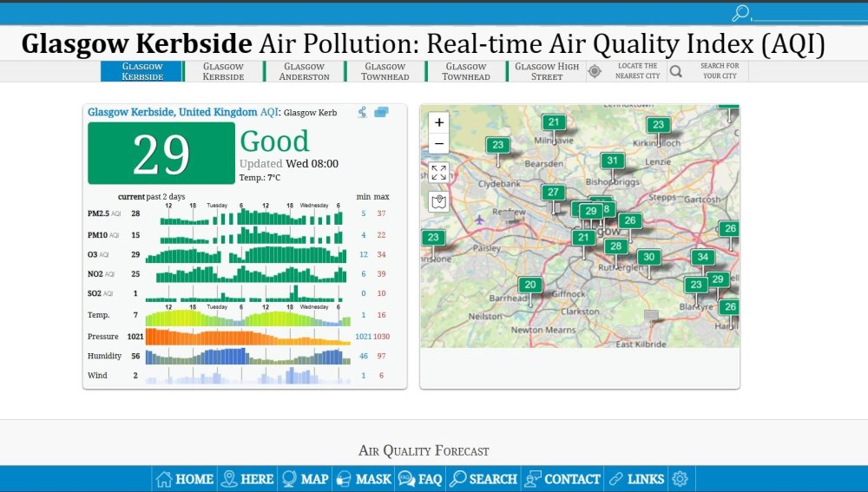Open the grey unselected Glasgow Kerbside tab
The width and height of the screenshot is (868, 492).
click(223, 71)
